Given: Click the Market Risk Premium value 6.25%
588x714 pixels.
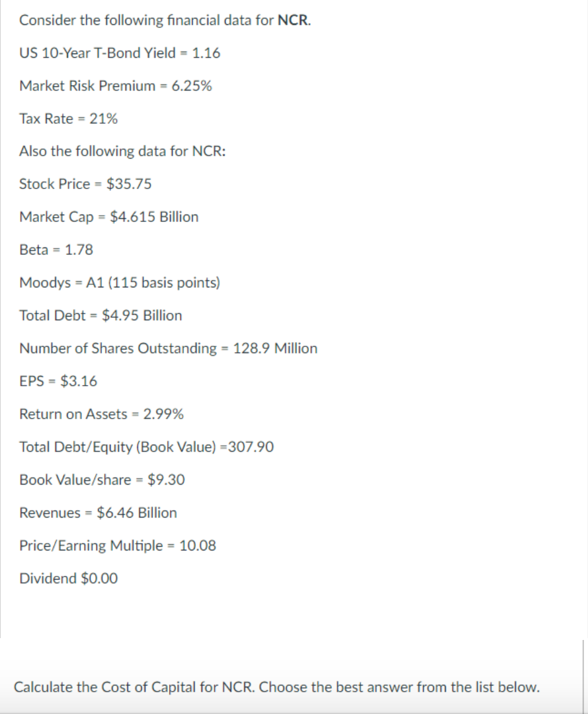Looking at the screenshot, I should [191, 86].
